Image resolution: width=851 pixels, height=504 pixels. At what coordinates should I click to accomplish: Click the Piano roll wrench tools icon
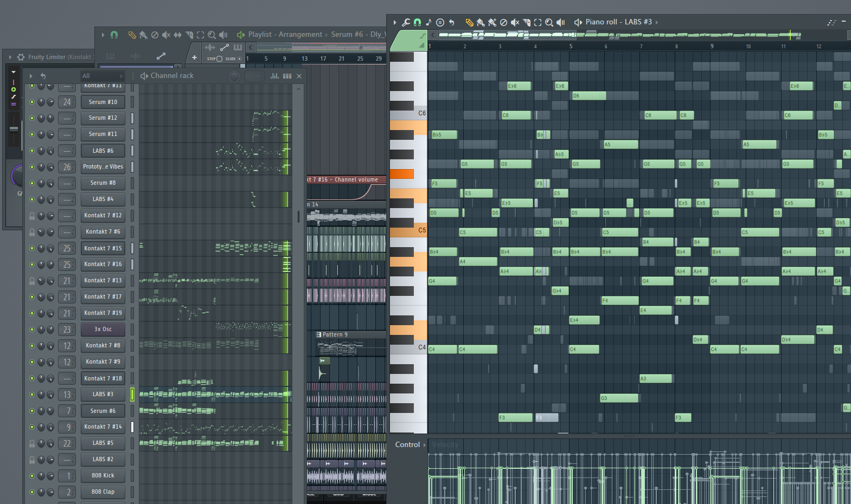pyautogui.click(x=406, y=22)
